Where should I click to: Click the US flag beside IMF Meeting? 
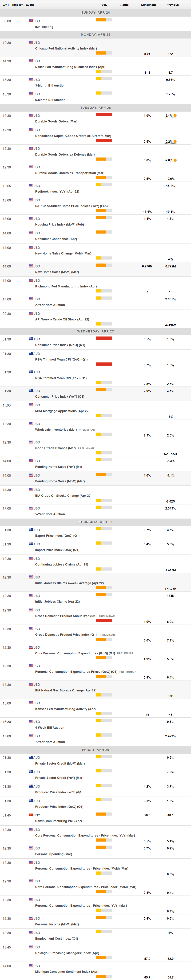tap(31, 21)
